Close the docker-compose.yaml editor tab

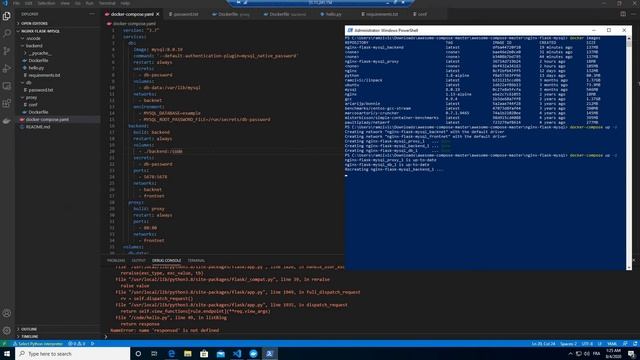point(158,14)
